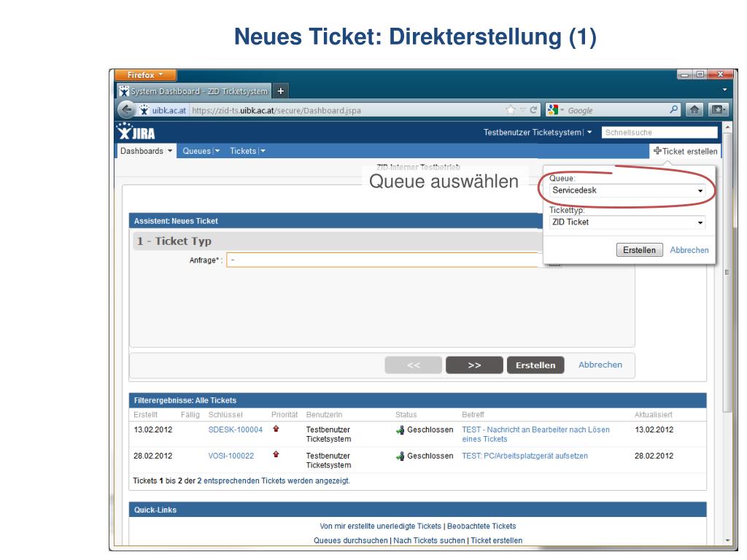Viewport: 747px width, 560px height.
Task: Open the Queue dropdown showing Servicedesk
Action: coord(627,190)
